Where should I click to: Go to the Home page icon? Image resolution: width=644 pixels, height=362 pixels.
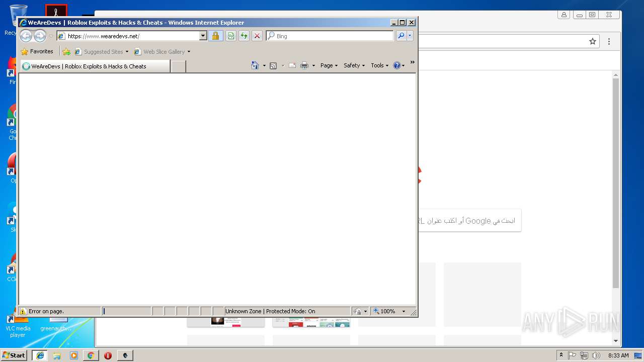click(255, 65)
